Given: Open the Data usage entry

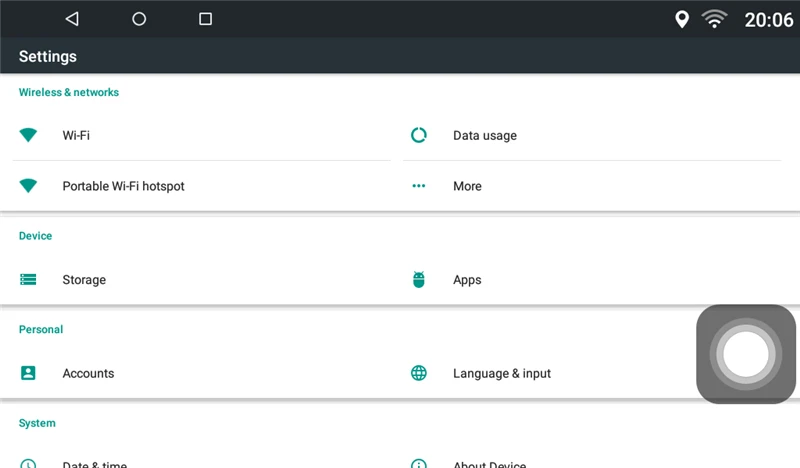Looking at the screenshot, I should 592,135.
